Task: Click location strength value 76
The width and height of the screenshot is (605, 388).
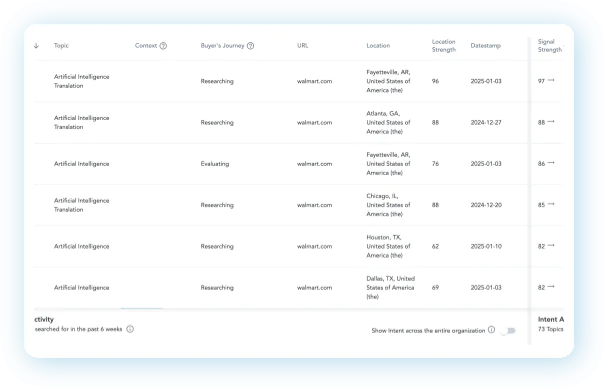Action: pyautogui.click(x=435, y=164)
